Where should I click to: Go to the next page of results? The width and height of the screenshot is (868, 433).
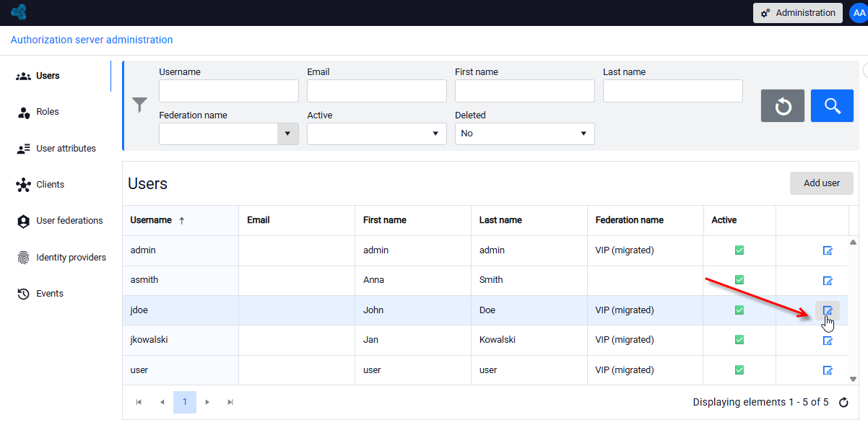point(207,402)
